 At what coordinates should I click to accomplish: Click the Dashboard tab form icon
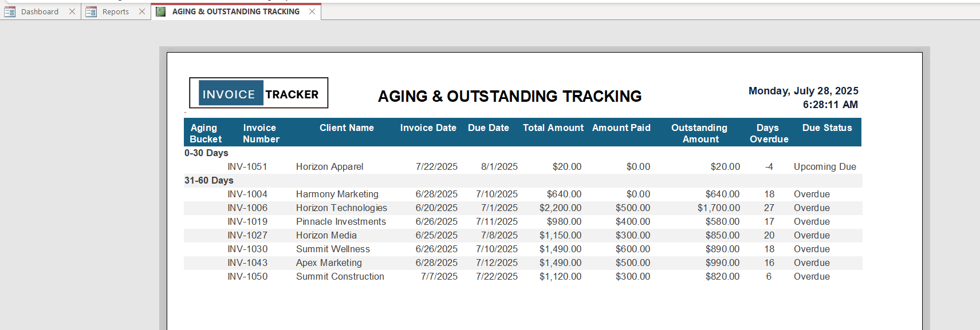tap(10, 11)
